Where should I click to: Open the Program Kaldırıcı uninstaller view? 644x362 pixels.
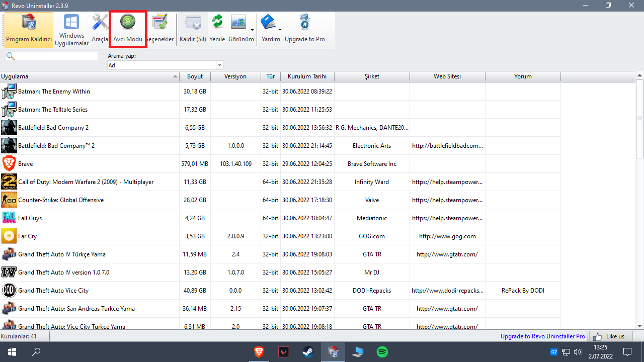(29, 30)
